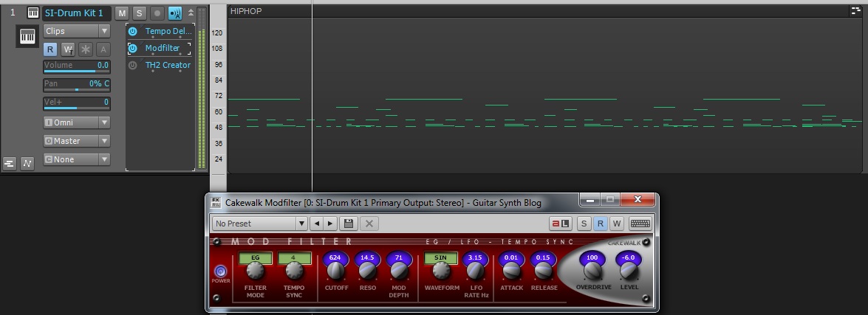The height and width of the screenshot is (315, 868).
Task: Toggle plugin Solo (S) button in Modfilter window
Action: [584, 224]
